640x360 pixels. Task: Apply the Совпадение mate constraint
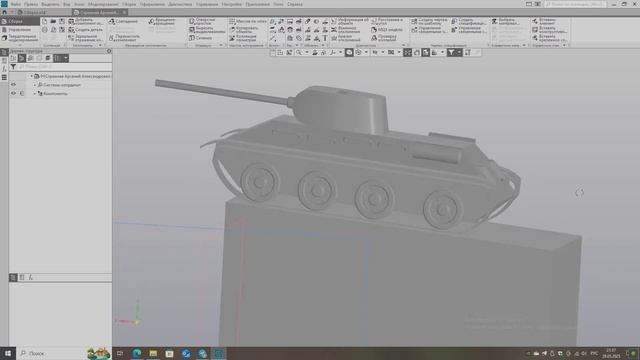click(x=123, y=21)
